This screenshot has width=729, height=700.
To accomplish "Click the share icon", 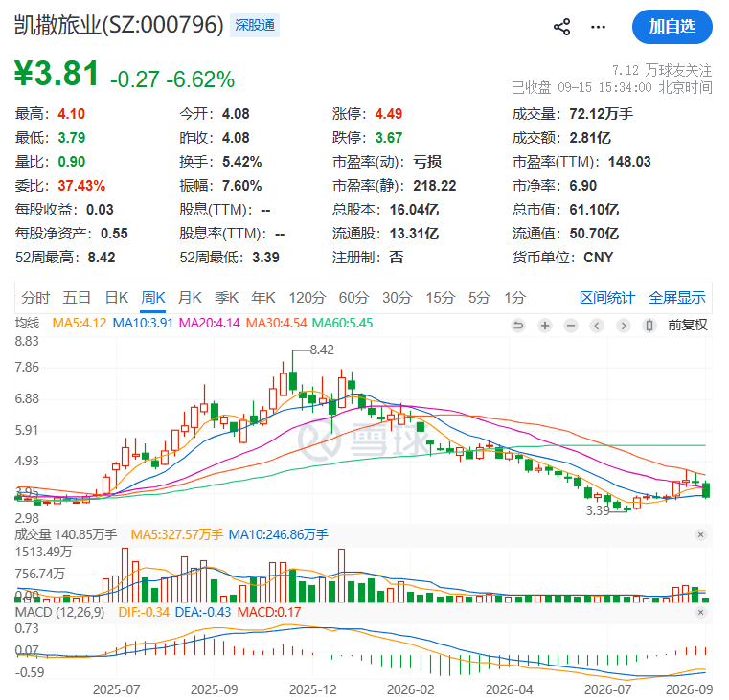I will (x=561, y=27).
